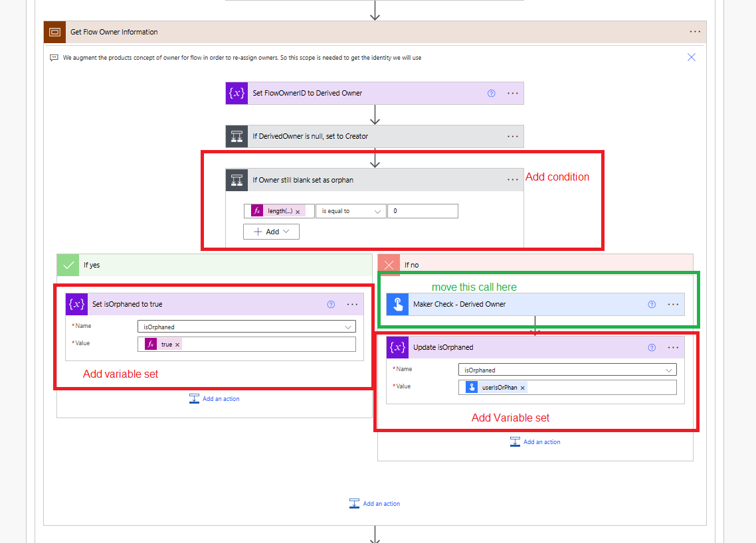This screenshot has width=756, height=543.
Task: Open the ellipsis menu on Get Flow Owner Information
Action: coord(695,31)
